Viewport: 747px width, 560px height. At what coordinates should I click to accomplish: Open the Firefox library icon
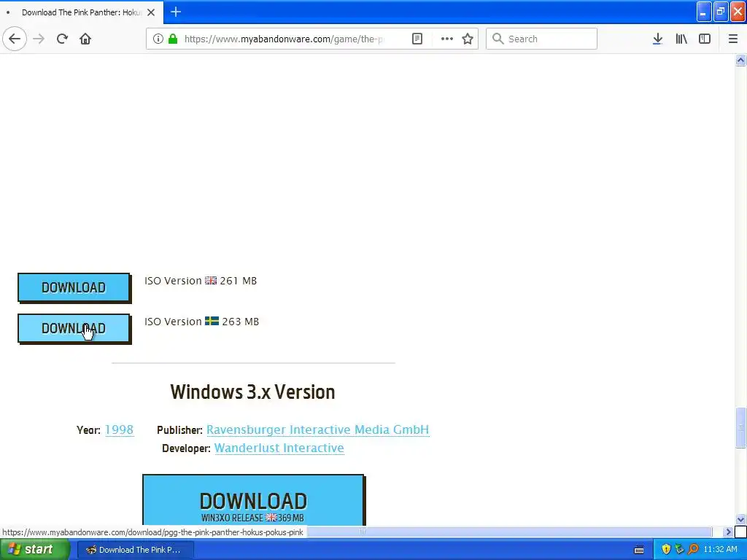coord(681,39)
